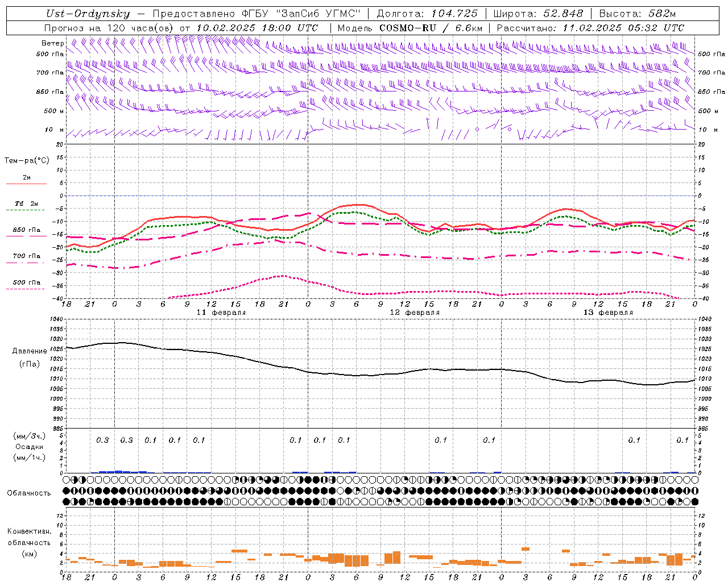Click the (гПа) unit label under Давление
Screen dimensions: 728x582
(x=30, y=364)
